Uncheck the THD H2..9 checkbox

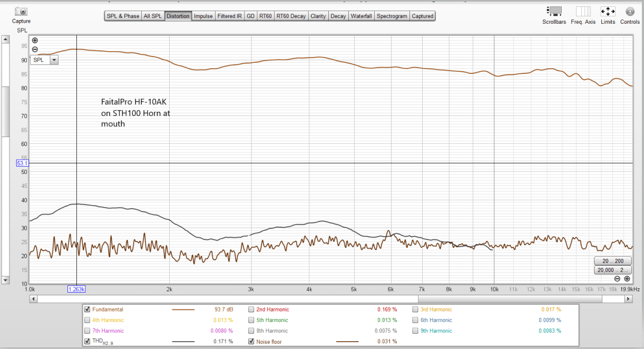(87, 341)
